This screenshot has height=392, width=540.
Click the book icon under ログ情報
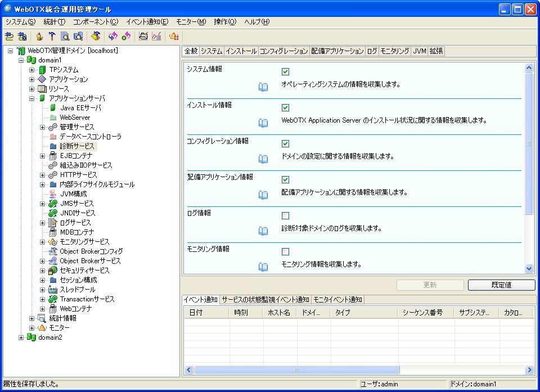point(263,231)
